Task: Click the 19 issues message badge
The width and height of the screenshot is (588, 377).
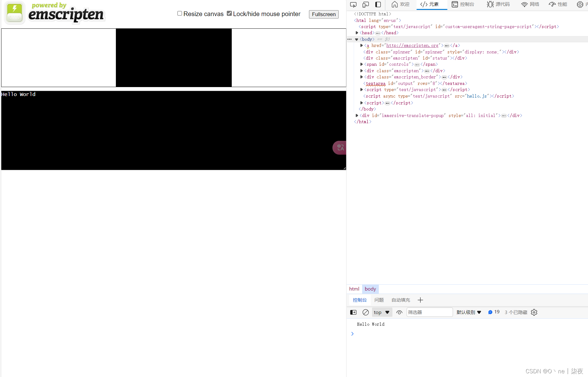Action: point(494,312)
